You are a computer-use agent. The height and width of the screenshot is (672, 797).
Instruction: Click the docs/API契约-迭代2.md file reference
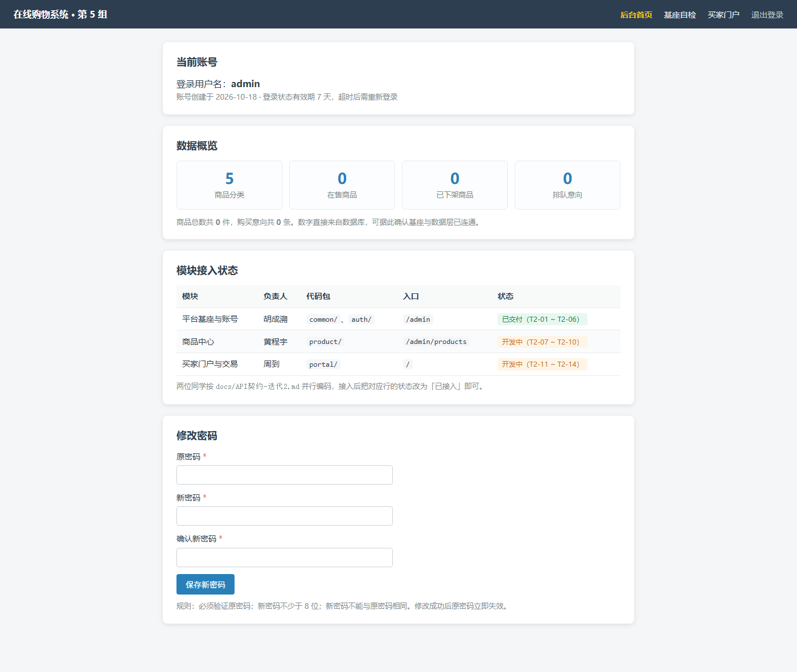[258, 386]
